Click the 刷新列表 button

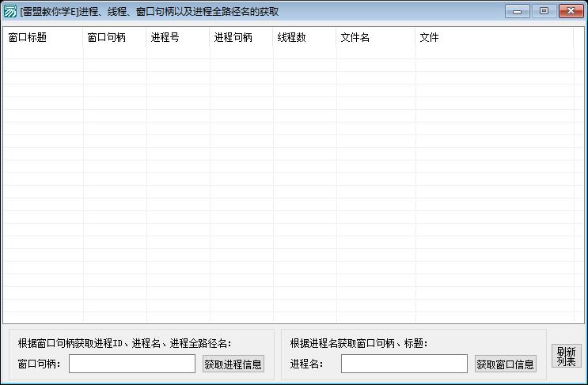[x=567, y=357]
